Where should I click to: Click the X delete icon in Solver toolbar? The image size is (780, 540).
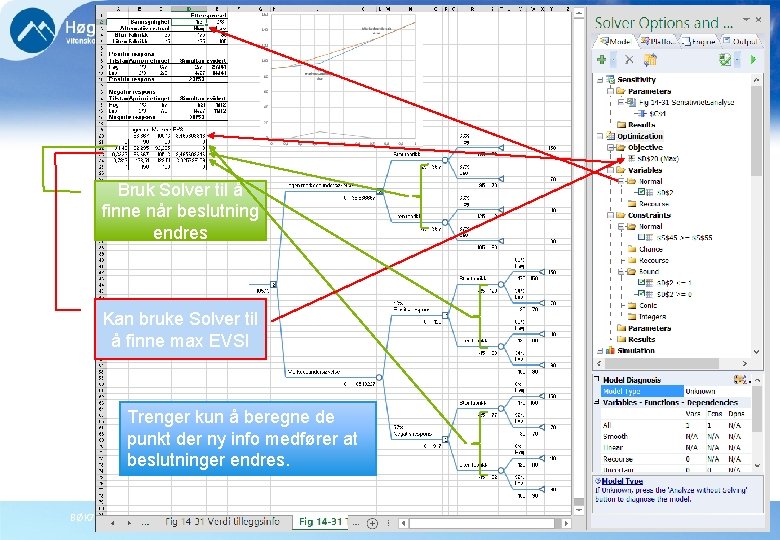629,60
